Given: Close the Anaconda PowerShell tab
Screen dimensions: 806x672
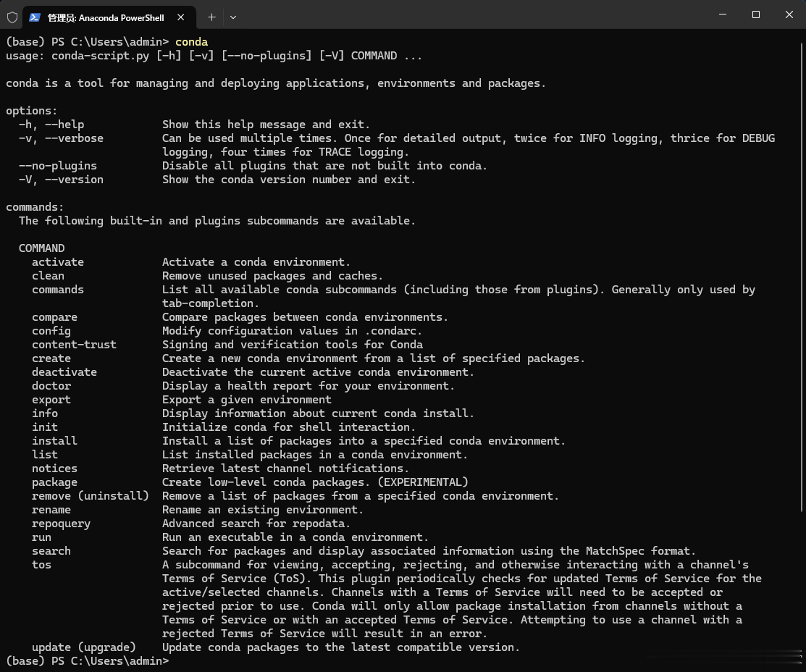Looking at the screenshot, I should tap(181, 17).
